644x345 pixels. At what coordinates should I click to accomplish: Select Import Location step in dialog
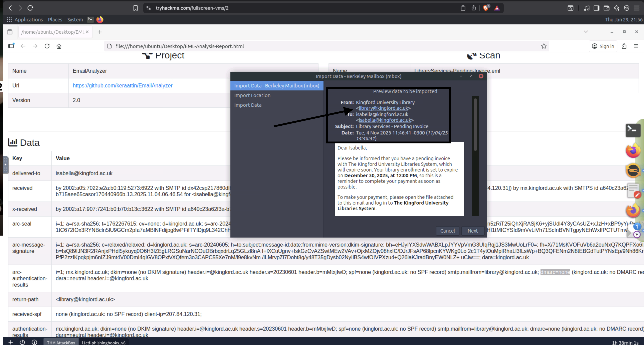pos(252,95)
